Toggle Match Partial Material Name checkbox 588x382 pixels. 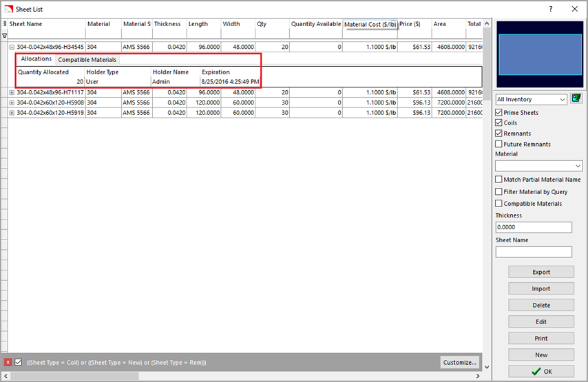pyautogui.click(x=499, y=180)
